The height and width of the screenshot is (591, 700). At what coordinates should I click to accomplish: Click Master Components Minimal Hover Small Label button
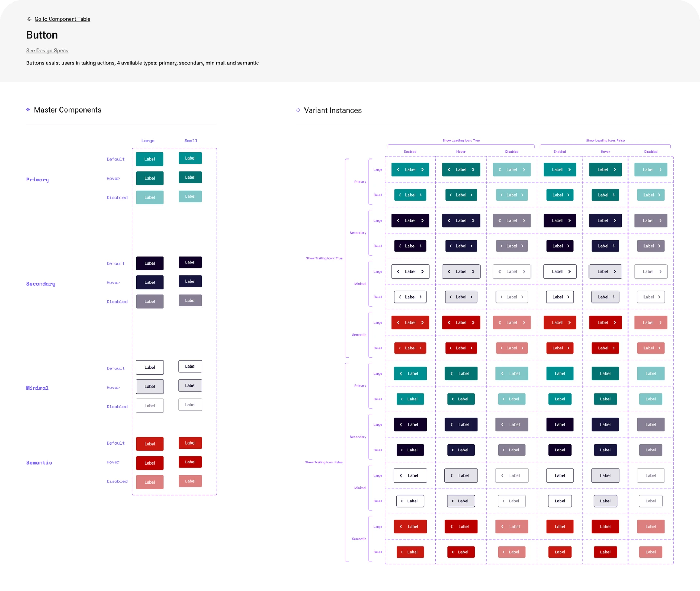click(190, 385)
